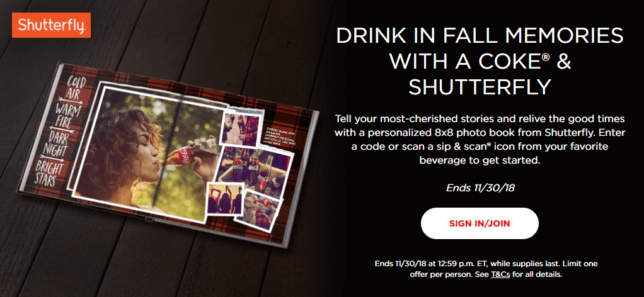Click the WARM FIRE lettering on the book
Viewport: 644px width, 297px height.
pos(70,115)
